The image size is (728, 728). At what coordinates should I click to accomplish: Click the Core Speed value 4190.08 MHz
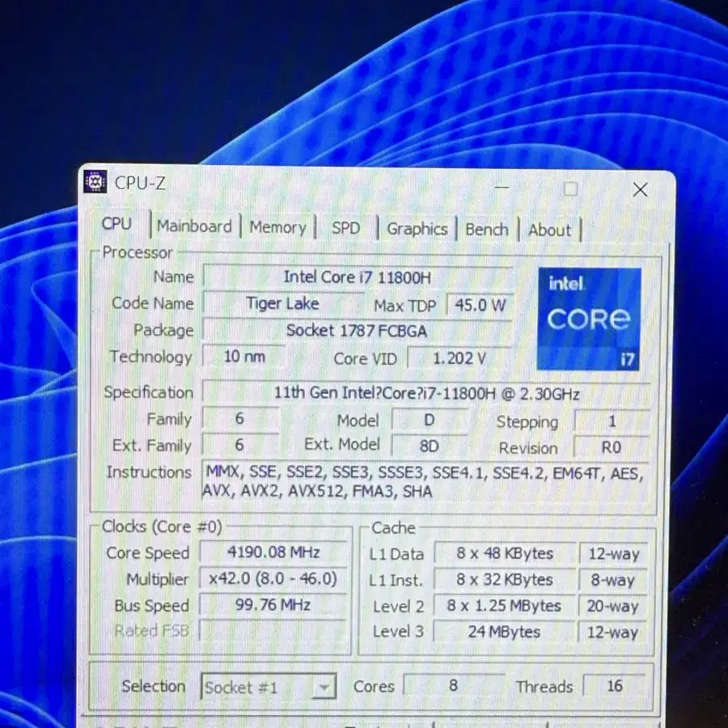(x=273, y=552)
